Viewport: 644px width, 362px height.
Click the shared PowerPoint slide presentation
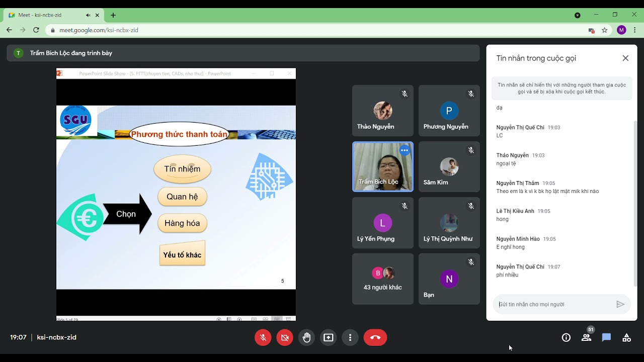pos(176,195)
